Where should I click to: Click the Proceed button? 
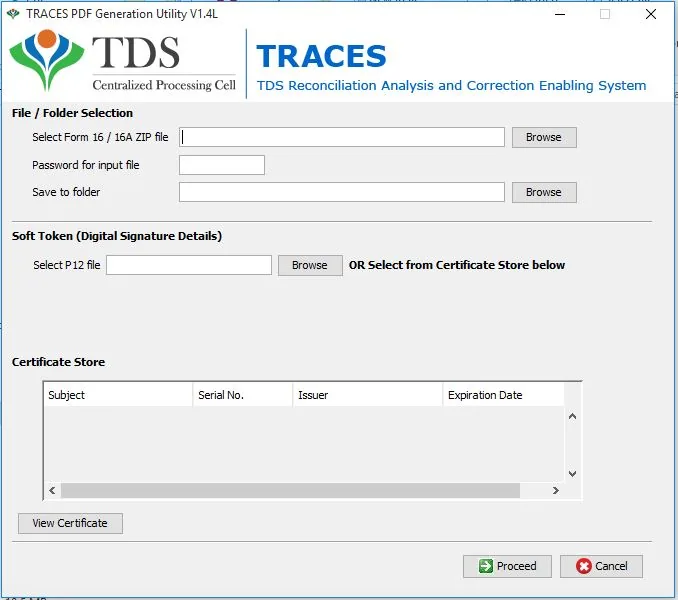(507, 566)
